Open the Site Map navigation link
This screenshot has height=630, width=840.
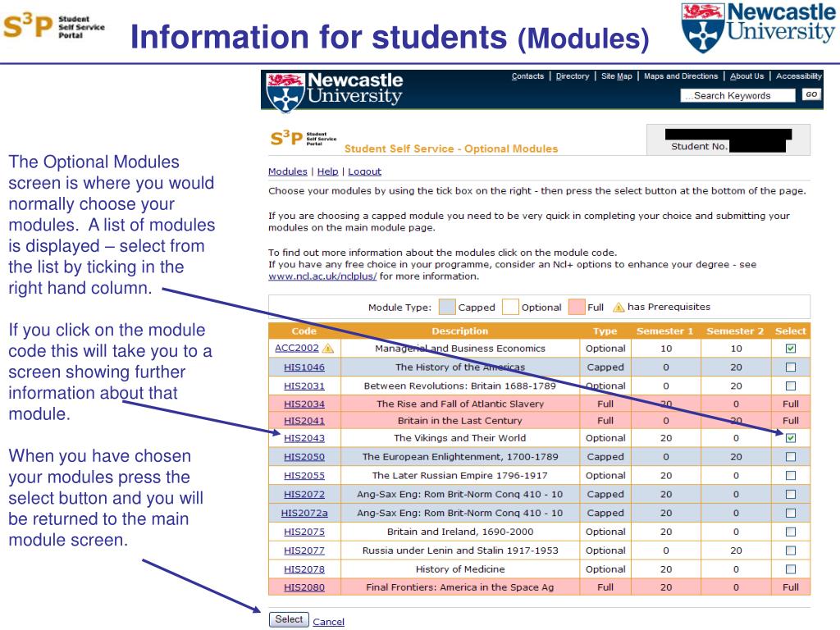[x=617, y=76]
